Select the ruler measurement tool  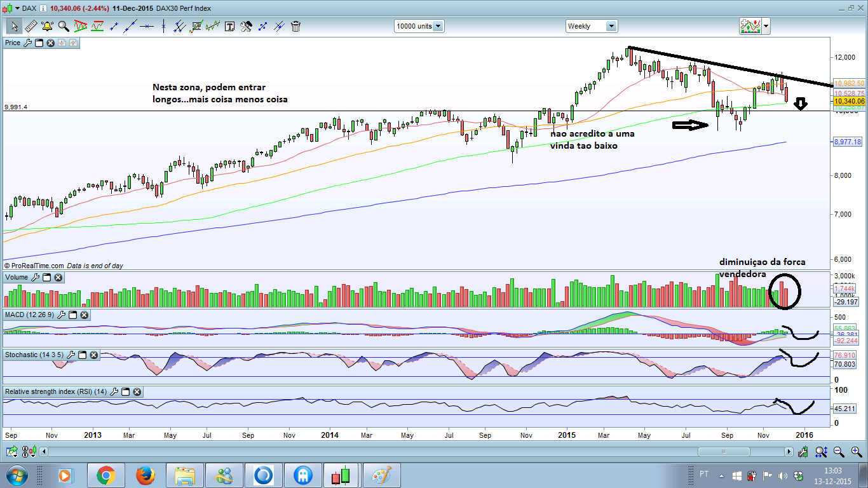tap(30, 26)
